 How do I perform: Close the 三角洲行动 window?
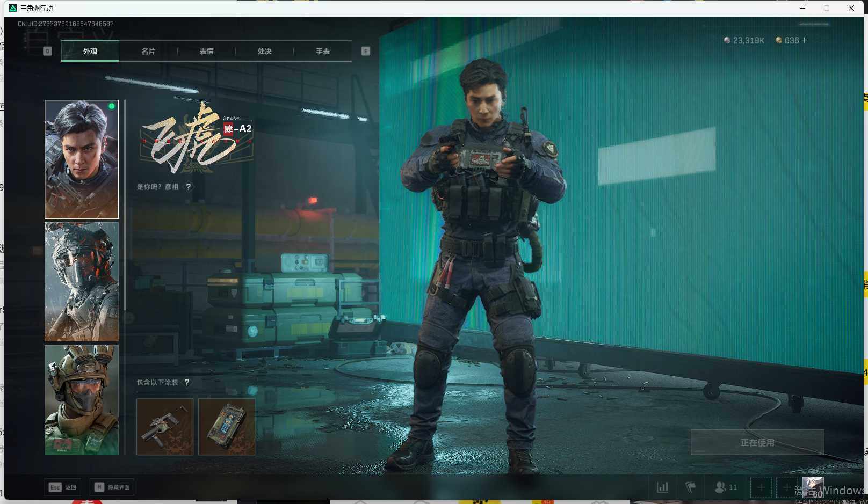[x=851, y=8]
